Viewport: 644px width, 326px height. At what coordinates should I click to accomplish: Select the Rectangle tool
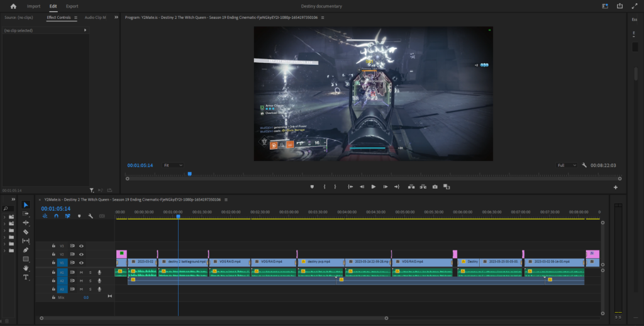pyautogui.click(x=26, y=259)
